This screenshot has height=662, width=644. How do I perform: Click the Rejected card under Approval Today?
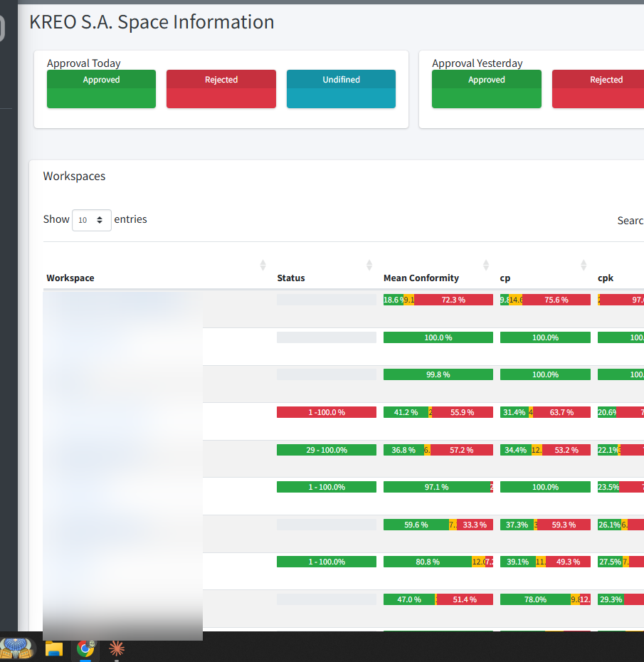pos(221,89)
